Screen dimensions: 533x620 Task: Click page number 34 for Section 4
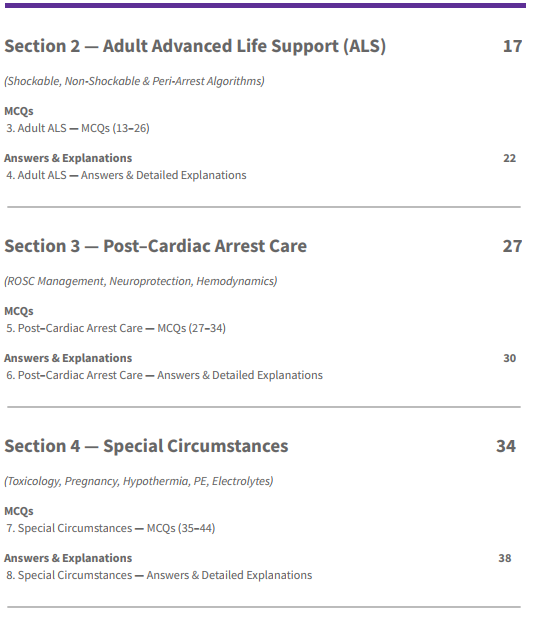point(506,446)
